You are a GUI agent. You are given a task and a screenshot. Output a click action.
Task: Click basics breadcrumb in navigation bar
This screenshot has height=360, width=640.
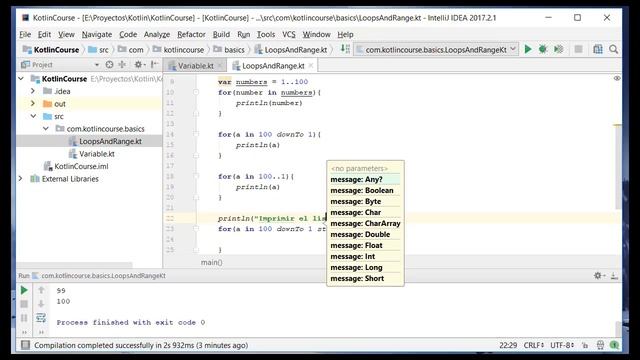coord(229,50)
